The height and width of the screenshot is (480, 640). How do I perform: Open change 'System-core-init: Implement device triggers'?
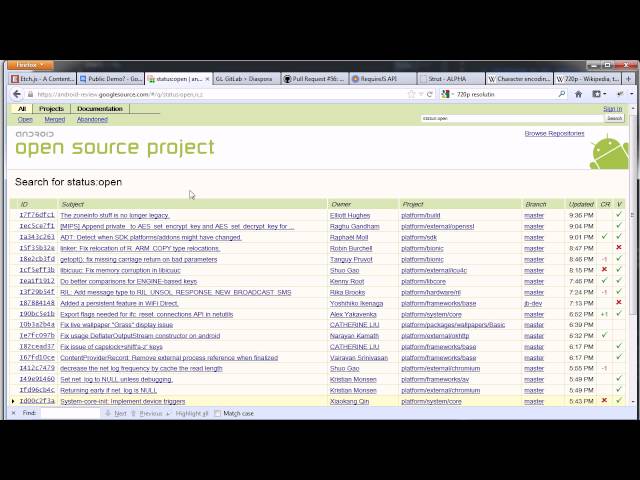pyautogui.click(x=122, y=401)
